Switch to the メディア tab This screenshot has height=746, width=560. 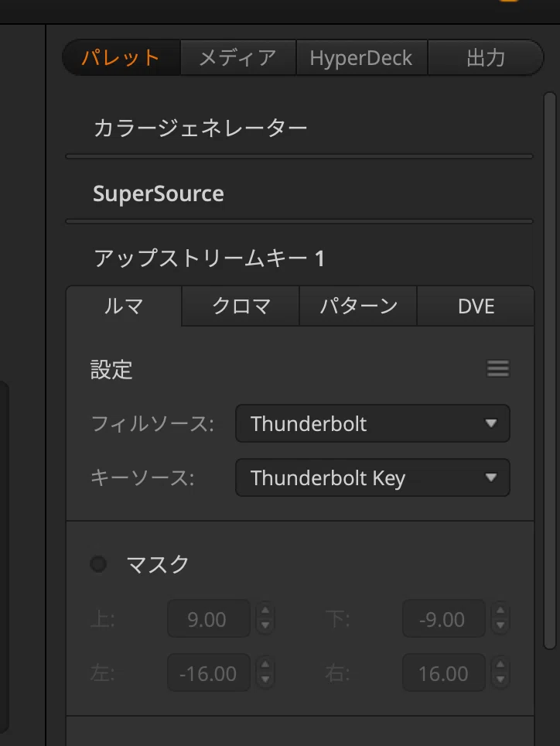[x=238, y=57]
